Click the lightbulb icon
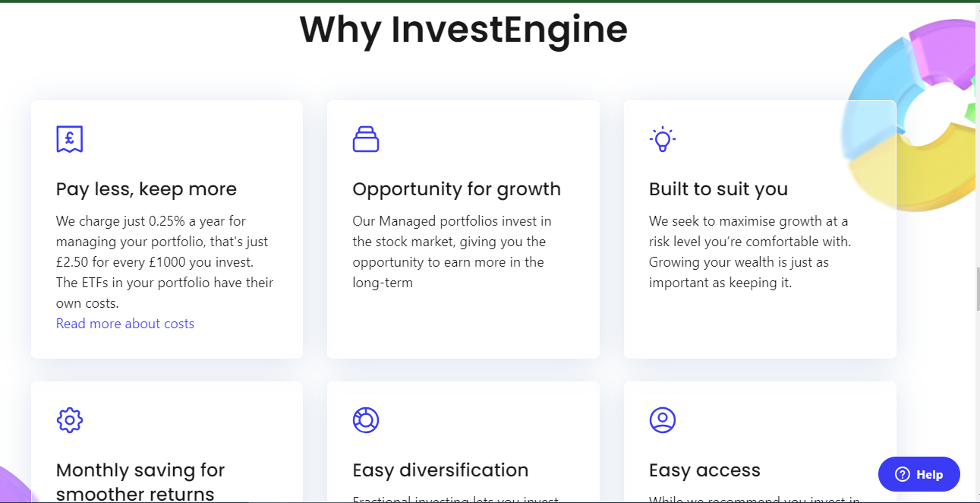This screenshot has width=980, height=503. 663,139
